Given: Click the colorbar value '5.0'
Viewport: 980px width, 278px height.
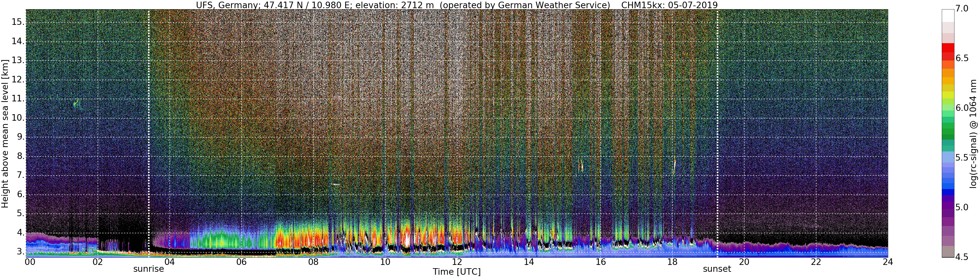Looking at the screenshot, I should (962, 208).
